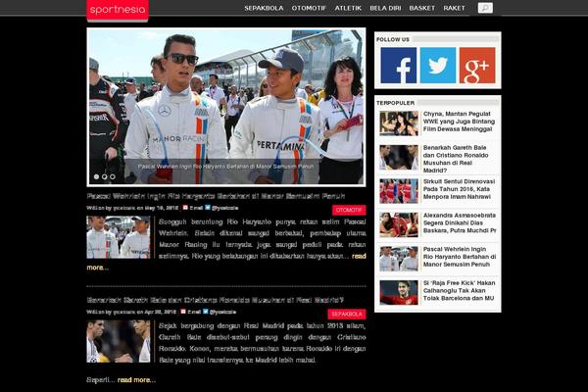Image resolution: width=588 pixels, height=392 pixels.
Task: Open Bale and Ronaldo article thumbnail
Action: pyautogui.click(x=119, y=341)
